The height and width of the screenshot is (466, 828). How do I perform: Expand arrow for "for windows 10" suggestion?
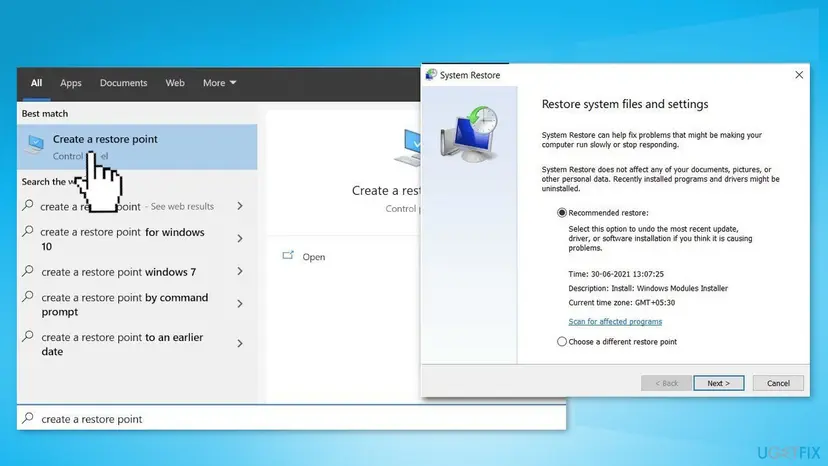tap(240, 239)
